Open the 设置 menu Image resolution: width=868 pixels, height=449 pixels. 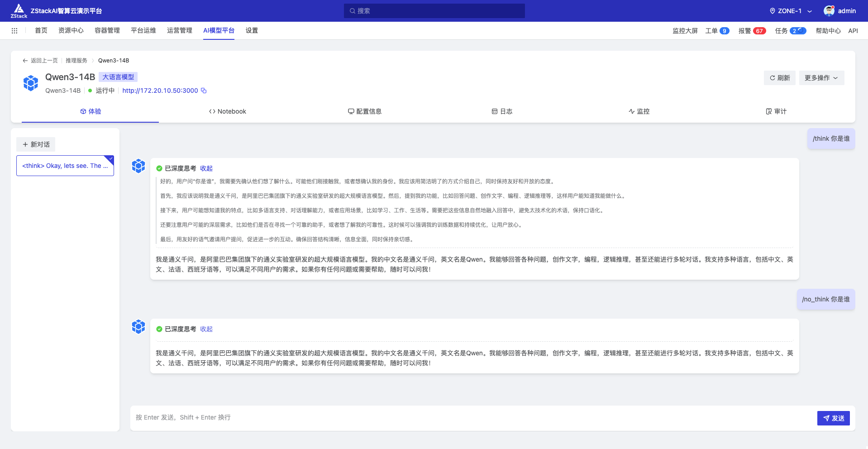(252, 30)
